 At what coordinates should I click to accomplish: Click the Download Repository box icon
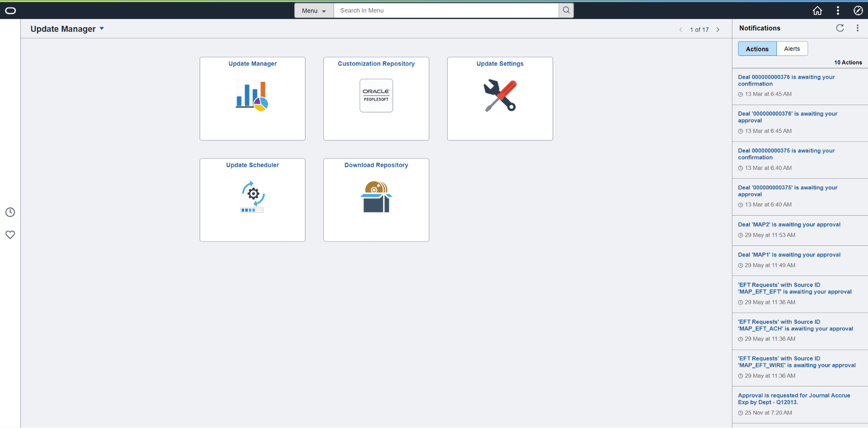[376, 196]
